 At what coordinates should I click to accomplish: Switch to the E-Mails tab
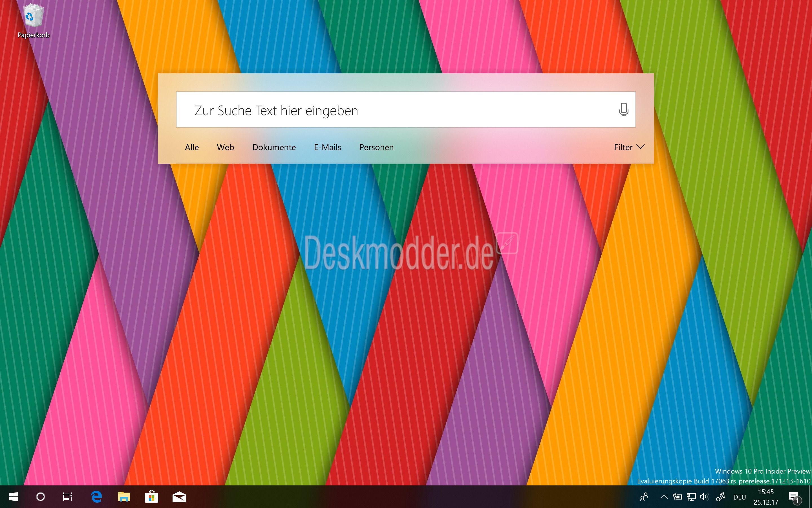pyautogui.click(x=328, y=147)
